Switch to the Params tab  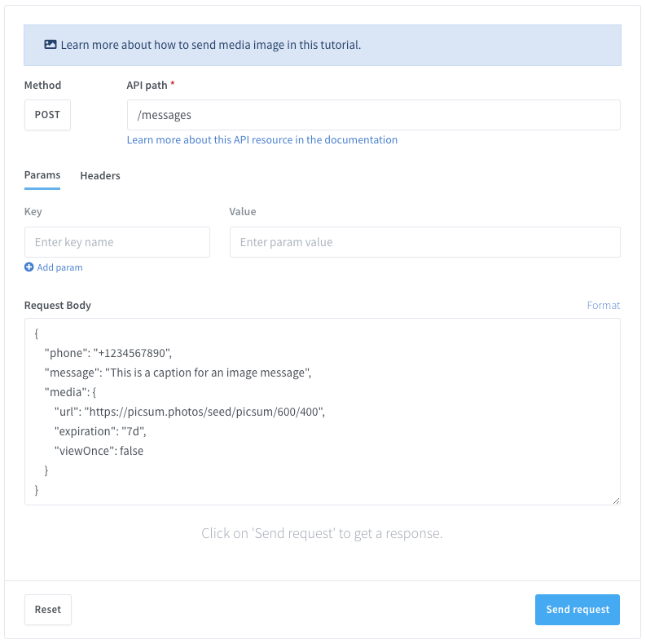click(x=42, y=175)
